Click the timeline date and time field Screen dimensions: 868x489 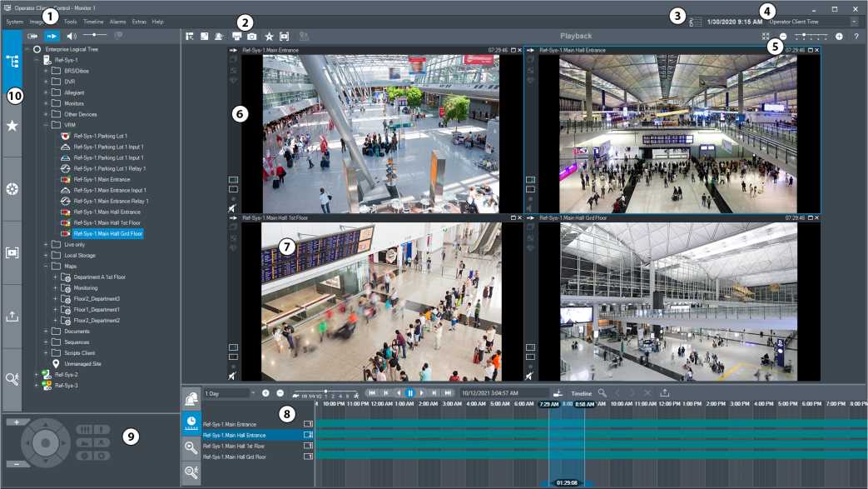(501, 392)
